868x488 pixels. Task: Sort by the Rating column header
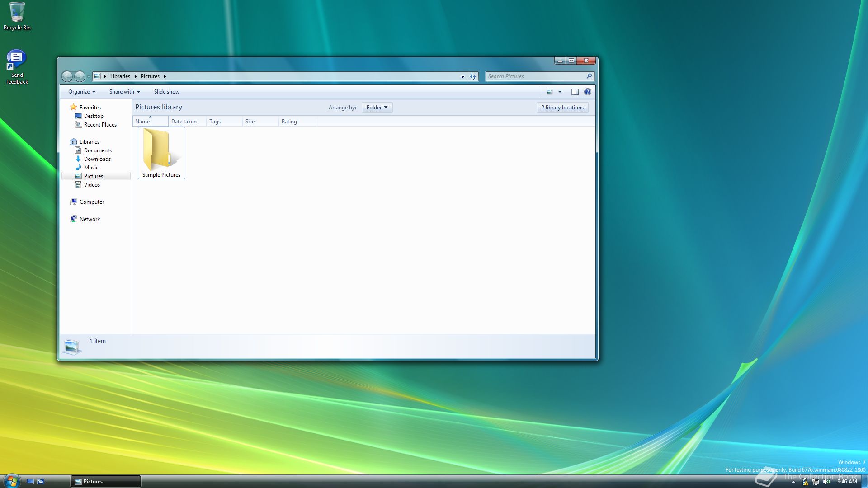click(298, 122)
